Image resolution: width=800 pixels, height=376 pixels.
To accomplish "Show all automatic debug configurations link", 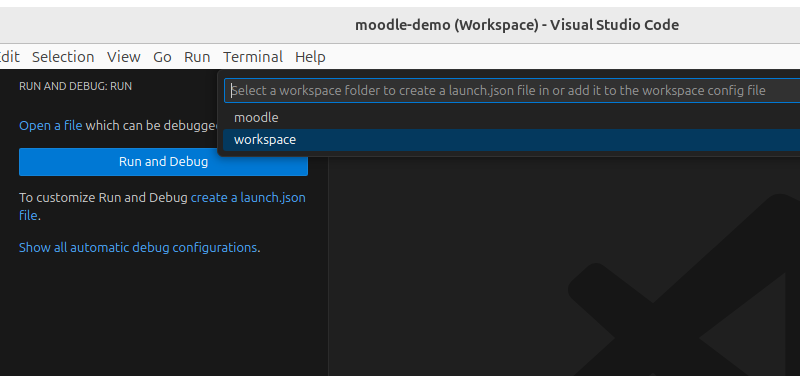I will click(138, 248).
